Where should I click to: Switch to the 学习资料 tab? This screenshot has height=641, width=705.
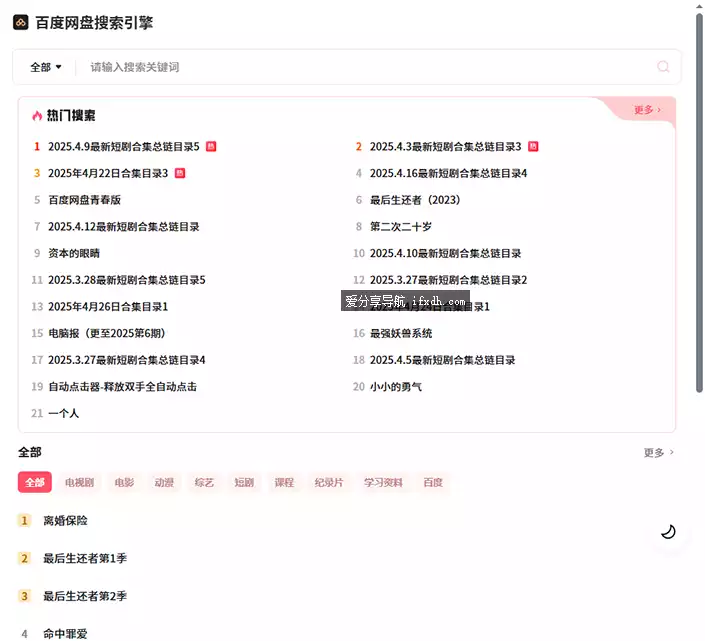383,482
